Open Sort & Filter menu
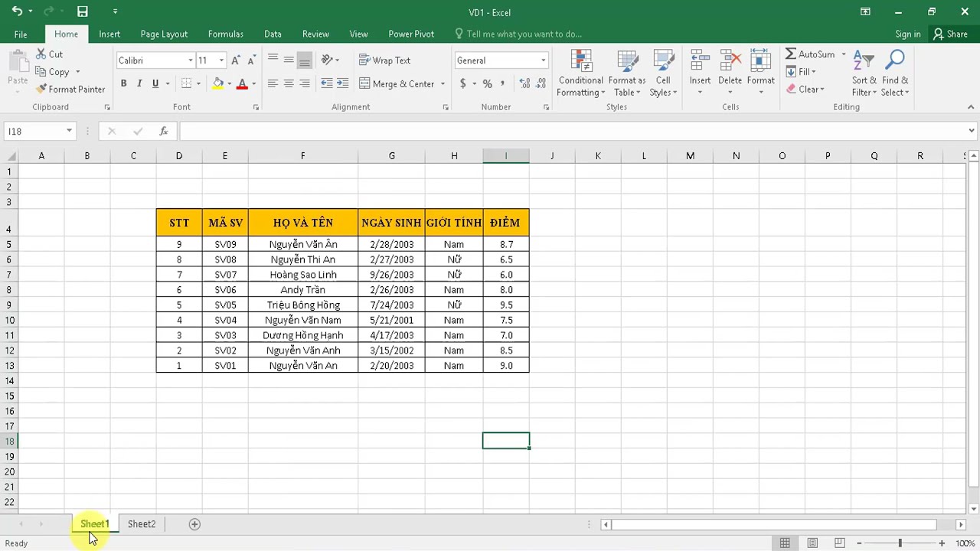This screenshot has width=980, height=551. tap(864, 73)
